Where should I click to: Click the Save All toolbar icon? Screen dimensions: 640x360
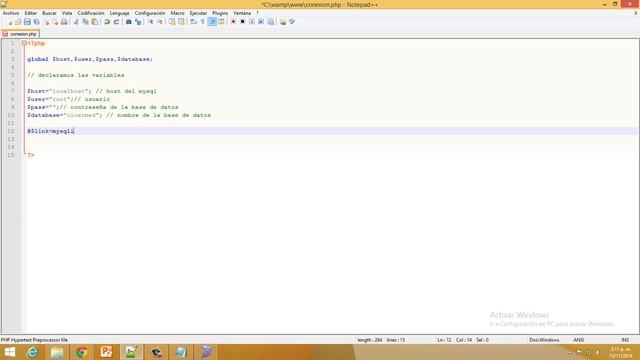click(36, 22)
